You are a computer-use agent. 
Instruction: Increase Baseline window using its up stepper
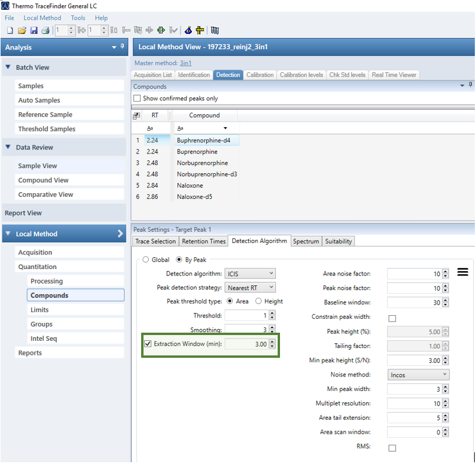point(443,299)
